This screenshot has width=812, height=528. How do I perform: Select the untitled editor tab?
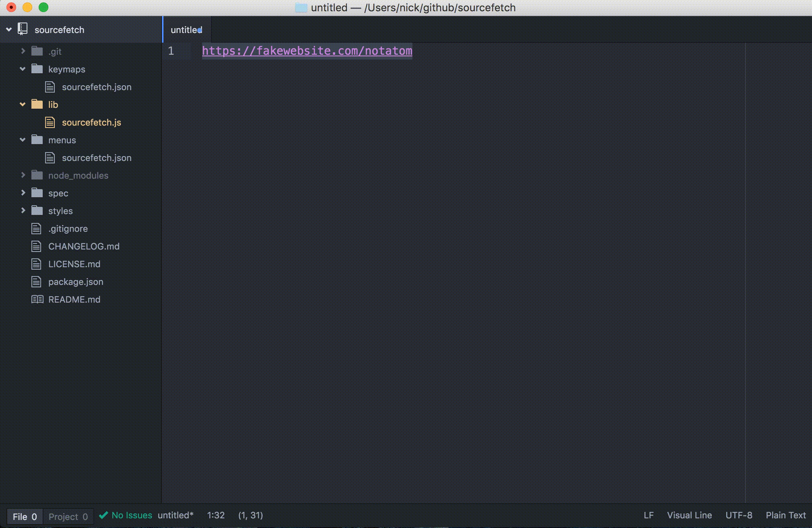pyautogui.click(x=185, y=29)
